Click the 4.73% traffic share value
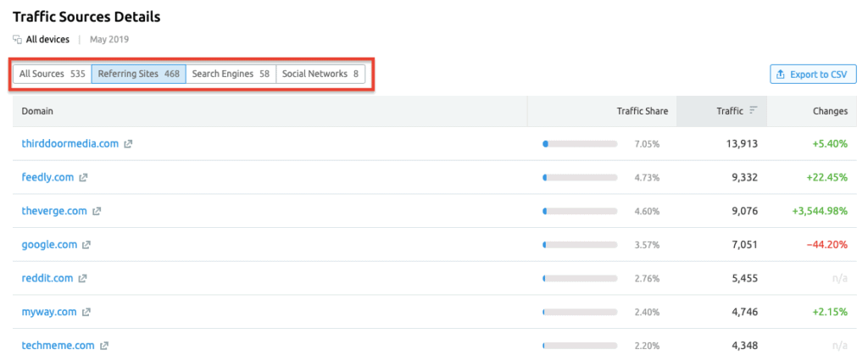This screenshot has height=361, width=868. click(647, 178)
